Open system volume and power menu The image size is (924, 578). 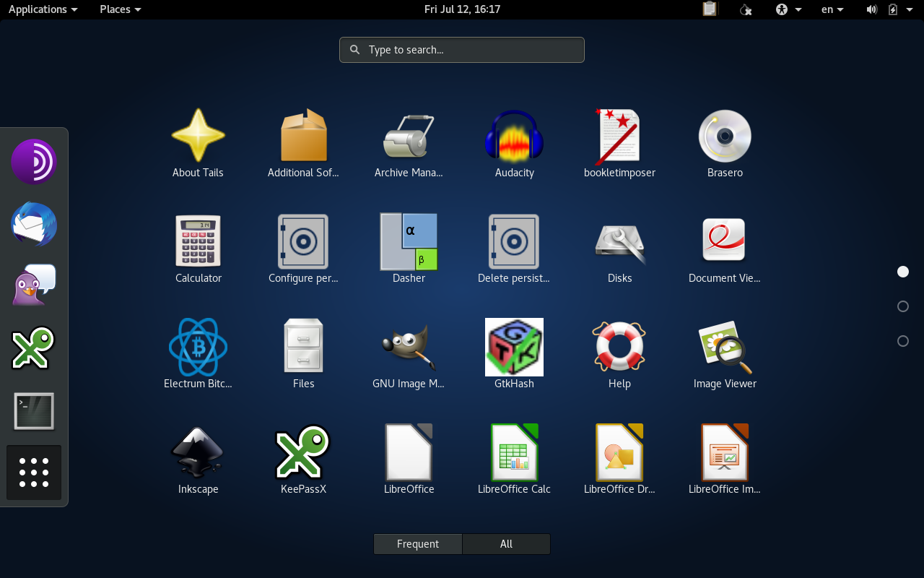click(890, 9)
